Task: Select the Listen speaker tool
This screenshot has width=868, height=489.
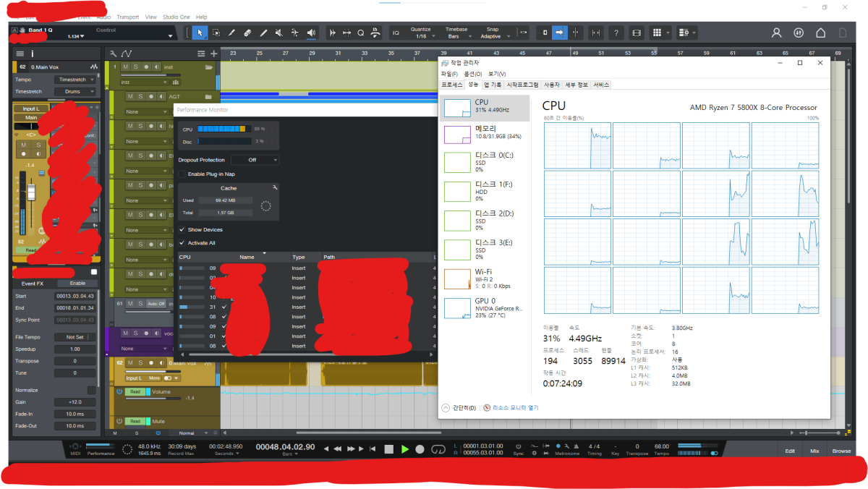Action: [x=312, y=33]
